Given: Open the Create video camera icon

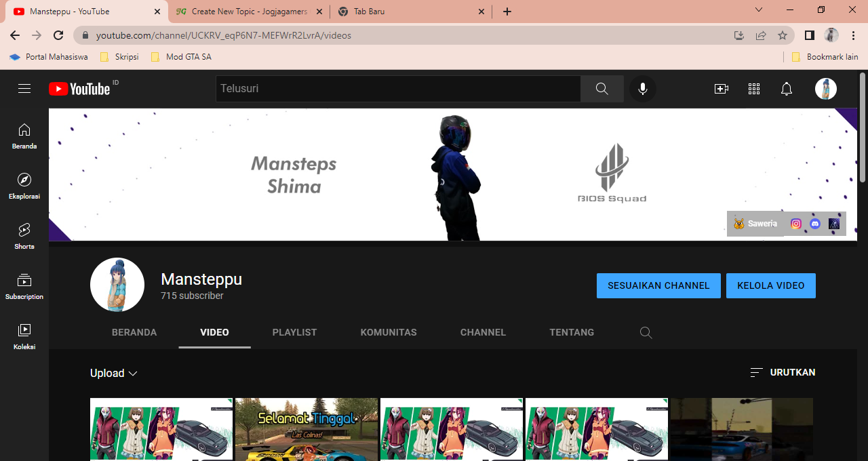Looking at the screenshot, I should (x=722, y=89).
